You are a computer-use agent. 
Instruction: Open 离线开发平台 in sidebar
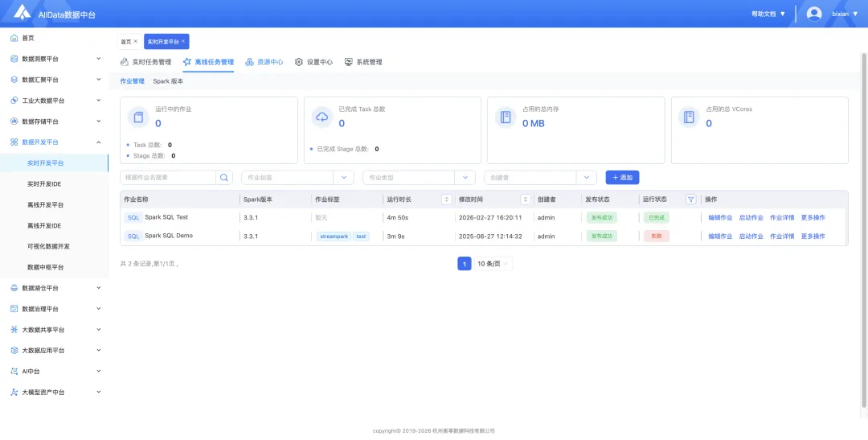(45, 205)
